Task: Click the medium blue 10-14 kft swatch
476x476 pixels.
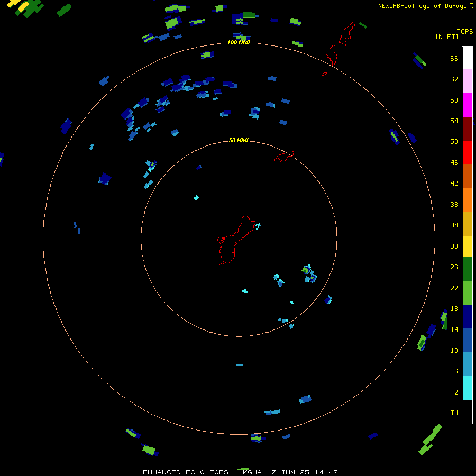Action: coord(467,340)
